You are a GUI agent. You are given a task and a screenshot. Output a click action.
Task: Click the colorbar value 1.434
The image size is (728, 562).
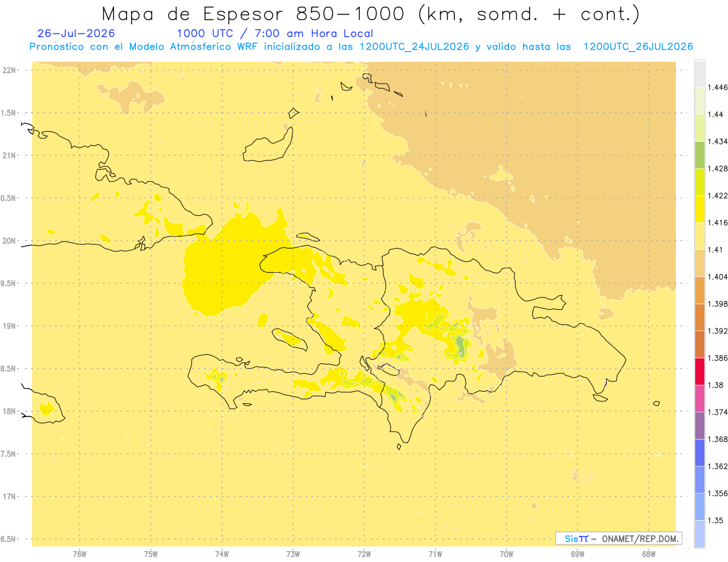718,141
